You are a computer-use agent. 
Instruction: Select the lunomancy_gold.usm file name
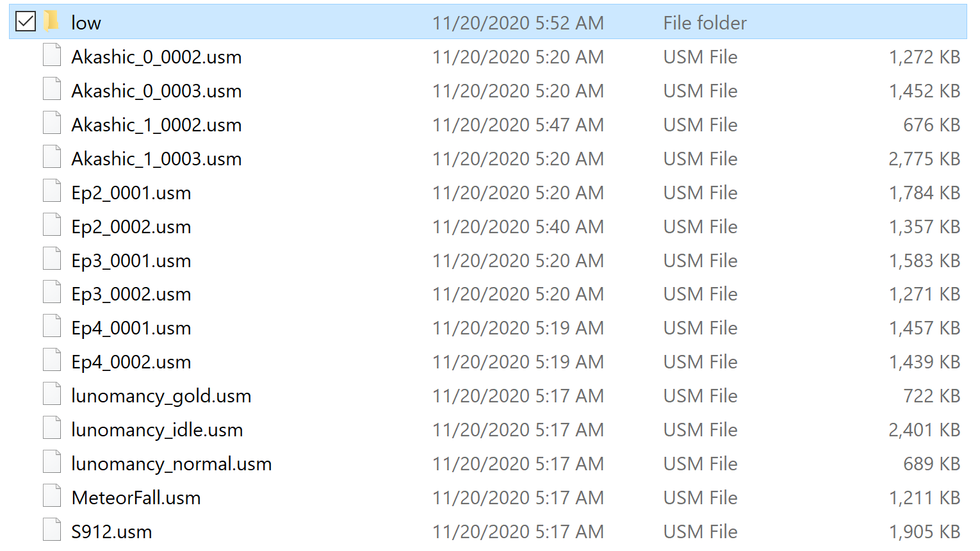point(161,396)
